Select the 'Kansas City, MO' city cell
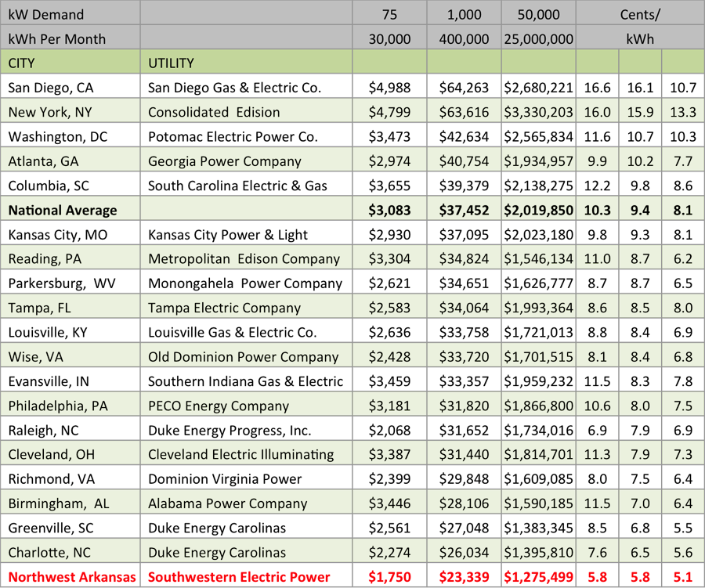Viewport: 705px width, 588px height. (70, 234)
